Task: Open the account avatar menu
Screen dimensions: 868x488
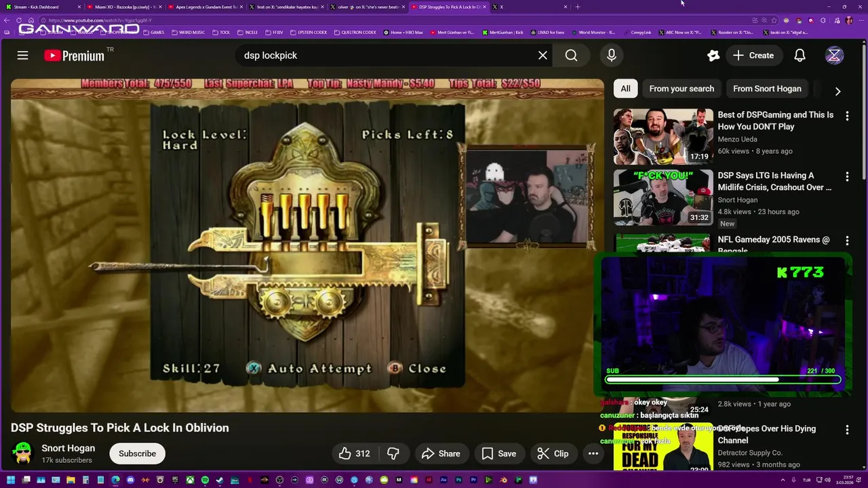Action: (x=834, y=56)
